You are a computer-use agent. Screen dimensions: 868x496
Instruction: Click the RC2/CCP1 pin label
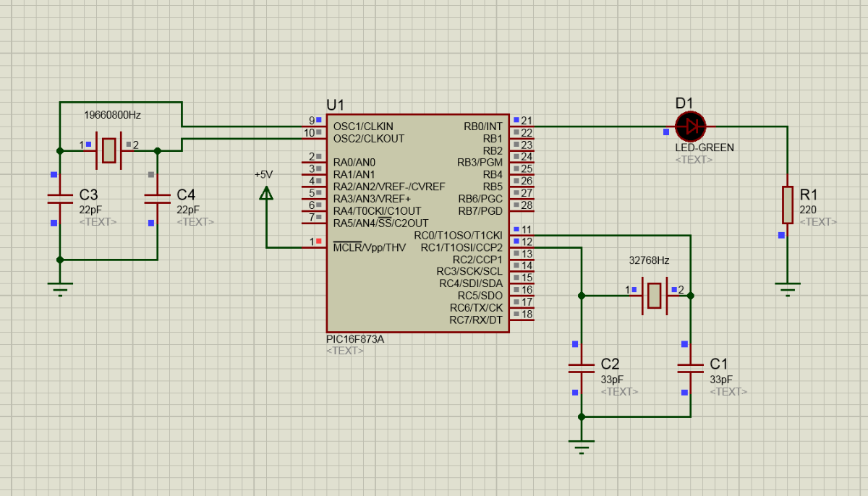click(x=477, y=260)
